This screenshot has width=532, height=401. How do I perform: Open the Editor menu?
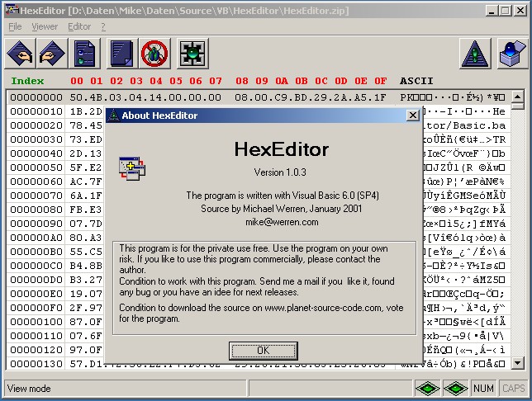79,26
